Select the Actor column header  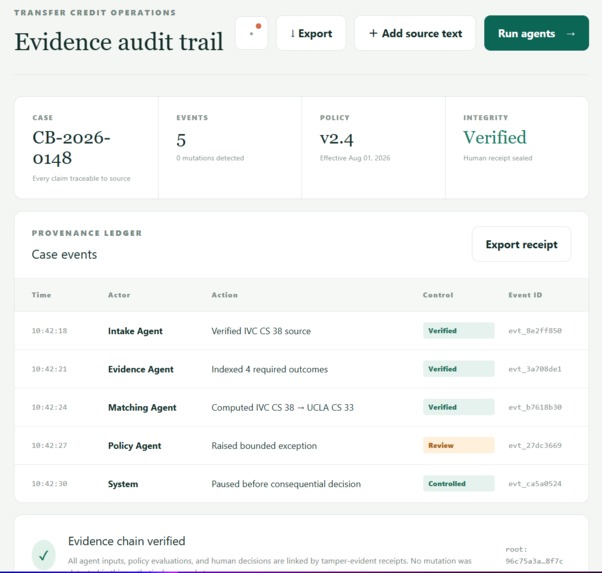[119, 295]
